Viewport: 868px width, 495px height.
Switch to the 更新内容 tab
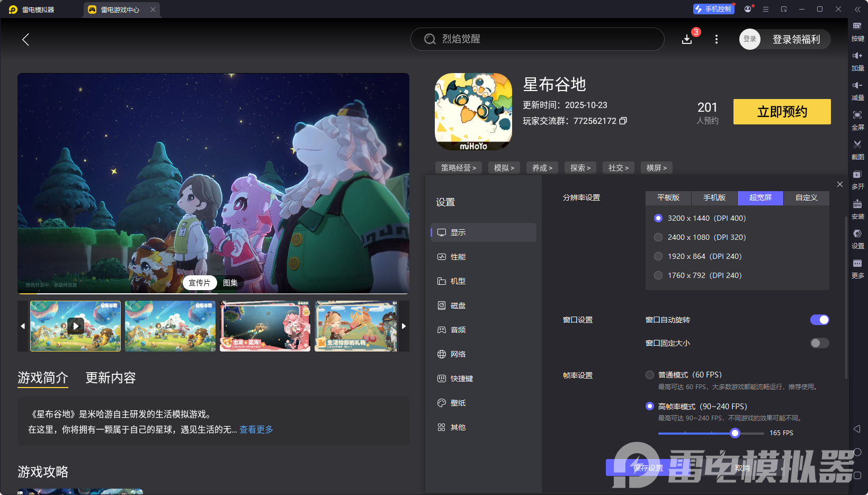[x=110, y=377]
